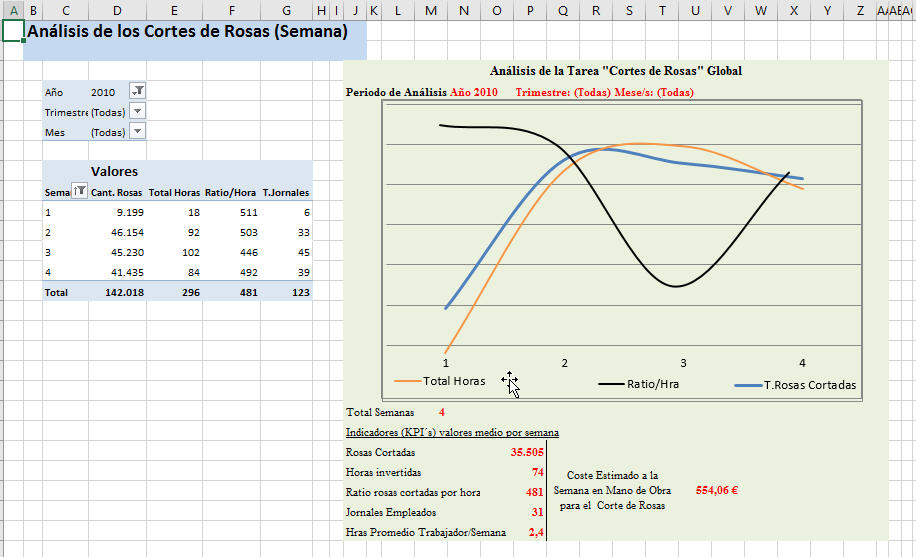Open the Mes filter dropdown arrow
This screenshot has width=916, height=557.
(138, 131)
